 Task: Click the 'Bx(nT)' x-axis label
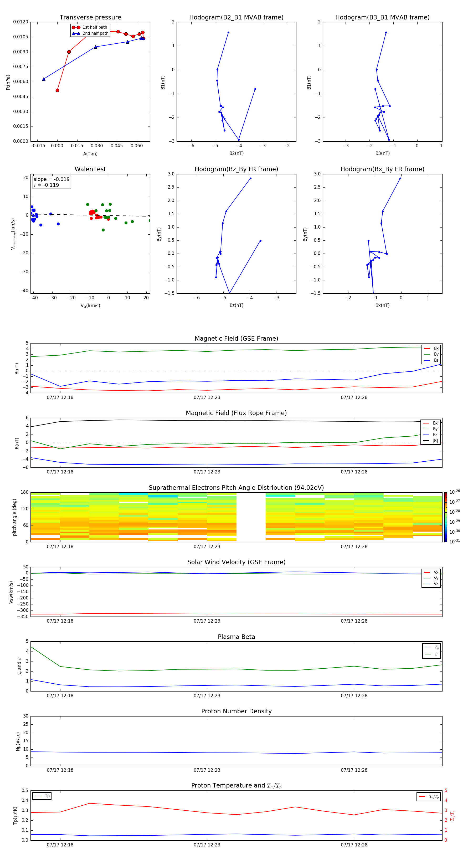pos(382,305)
